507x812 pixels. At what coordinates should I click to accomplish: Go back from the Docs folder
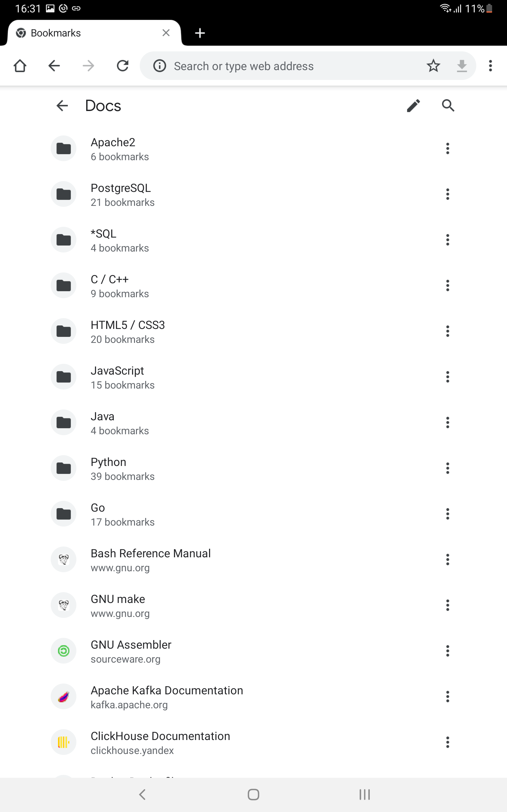tap(62, 106)
